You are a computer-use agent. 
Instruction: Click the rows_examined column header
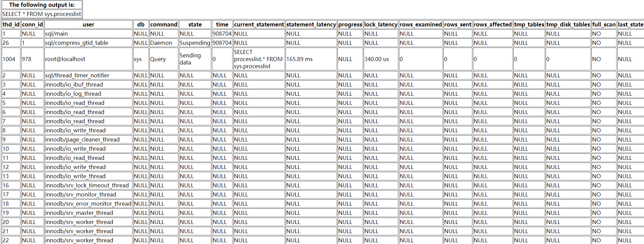pyautogui.click(x=421, y=24)
